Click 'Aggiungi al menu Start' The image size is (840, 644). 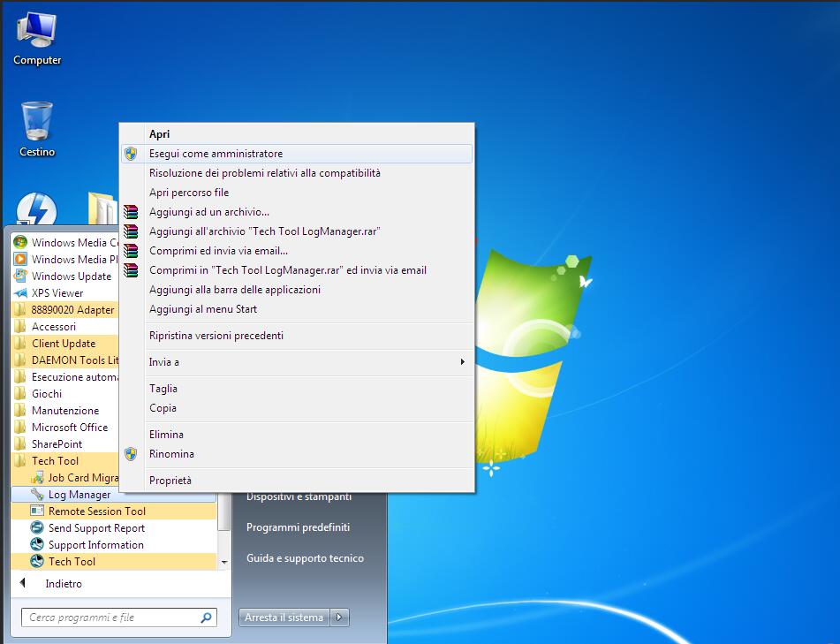pos(297,309)
